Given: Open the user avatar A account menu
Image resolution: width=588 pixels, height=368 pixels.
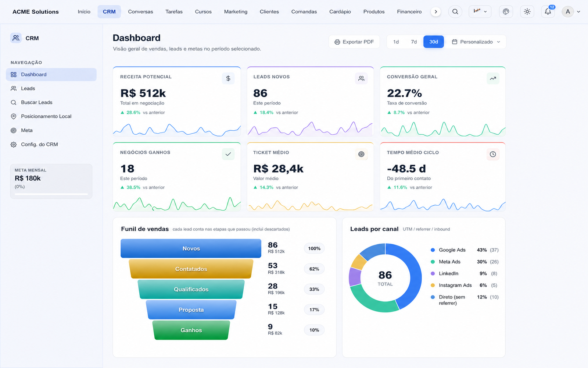Looking at the screenshot, I should 571,12.
